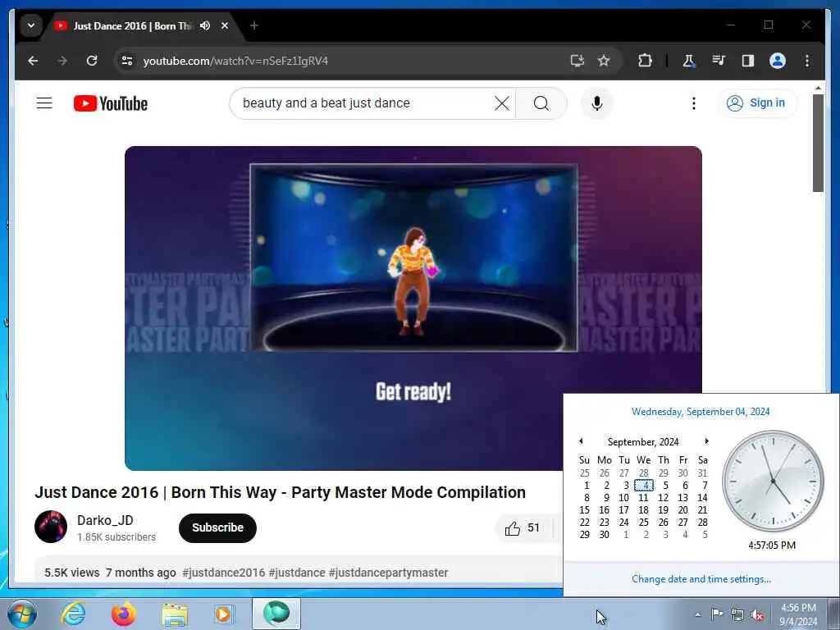Run search with magnifier button
This screenshot has width=840, height=630.
541,103
